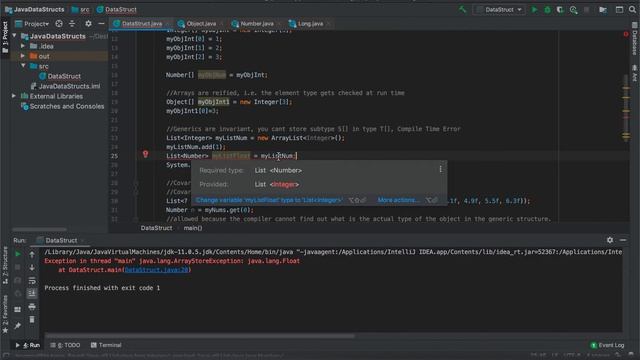Expand the .idea folder

click(23, 46)
